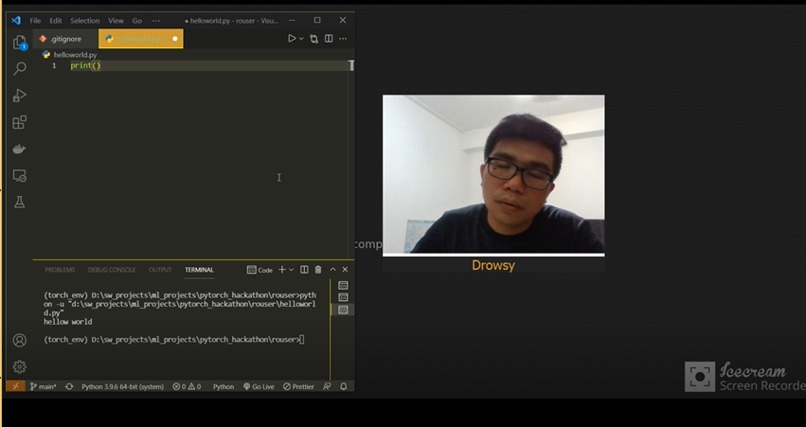This screenshot has height=427, width=806.
Task: Open remote window indicator in status bar
Action: tap(15, 386)
